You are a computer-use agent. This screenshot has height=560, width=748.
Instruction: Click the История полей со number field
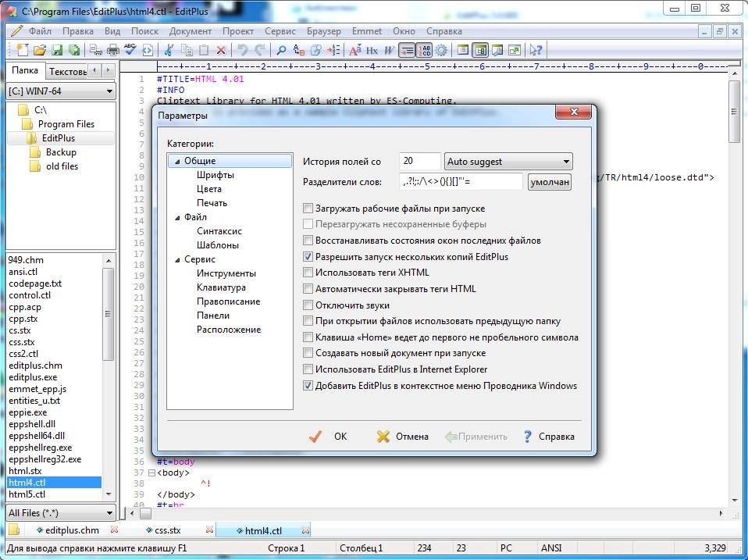419,161
